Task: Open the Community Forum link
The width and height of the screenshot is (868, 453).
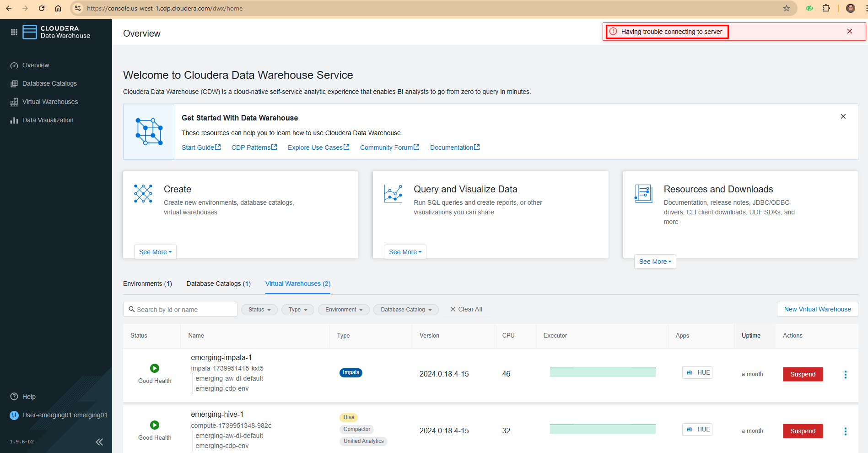Action: (x=390, y=147)
